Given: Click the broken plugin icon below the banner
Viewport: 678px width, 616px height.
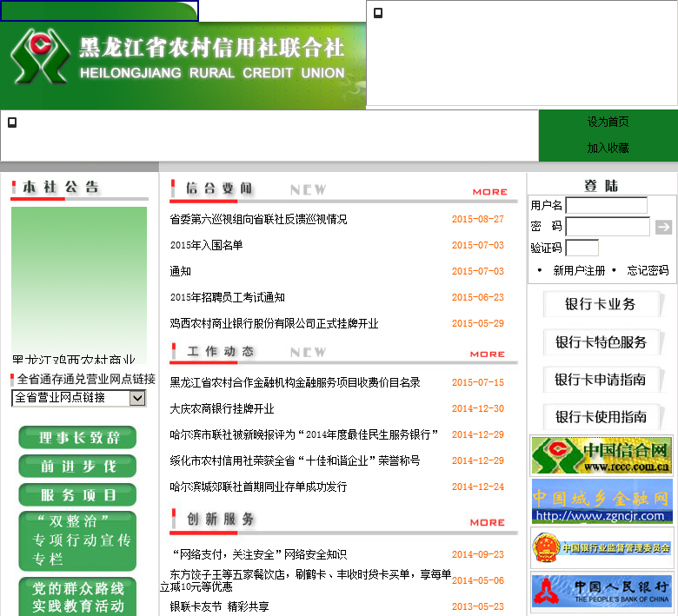Looking at the screenshot, I should tap(12, 123).
